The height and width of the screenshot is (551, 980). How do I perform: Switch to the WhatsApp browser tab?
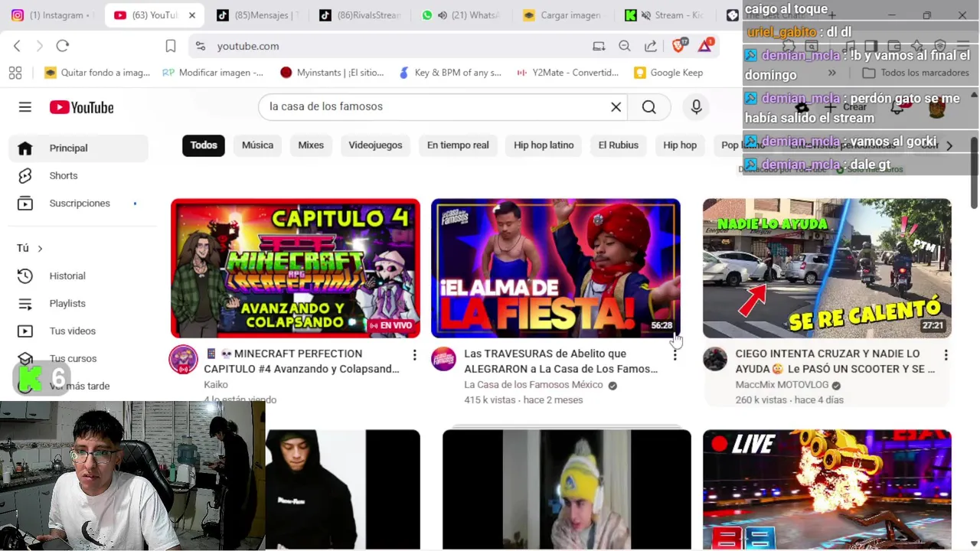click(x=461, y=15)
